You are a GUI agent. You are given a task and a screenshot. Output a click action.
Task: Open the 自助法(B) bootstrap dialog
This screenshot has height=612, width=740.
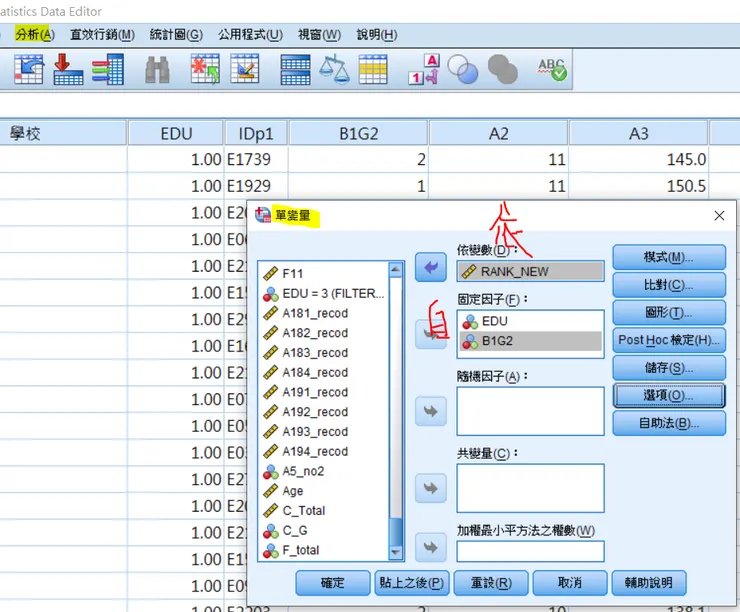tap(669, 423)
